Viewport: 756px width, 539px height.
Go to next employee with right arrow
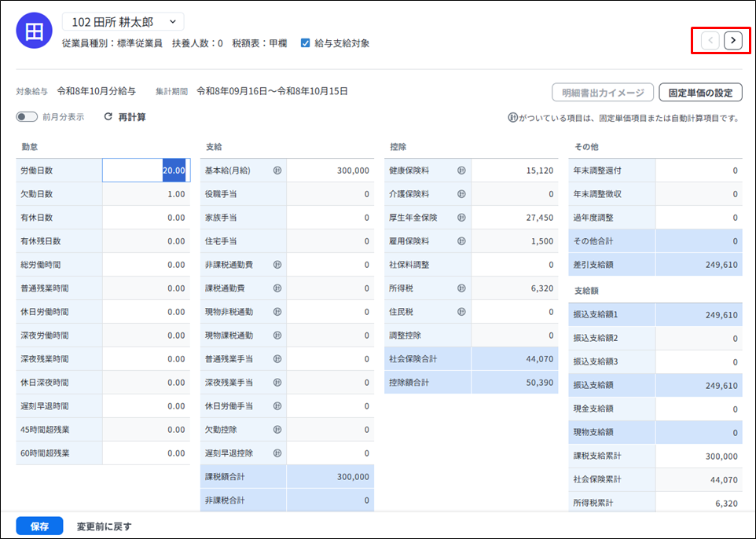(x=733, y=41)
